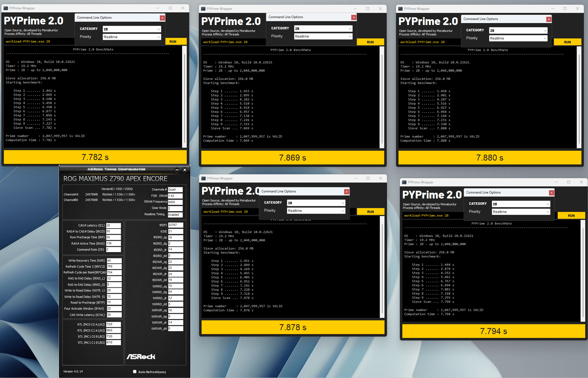
Task: Click the console scrollbar in the 7.782 s window
Action: tap(185, 97)
